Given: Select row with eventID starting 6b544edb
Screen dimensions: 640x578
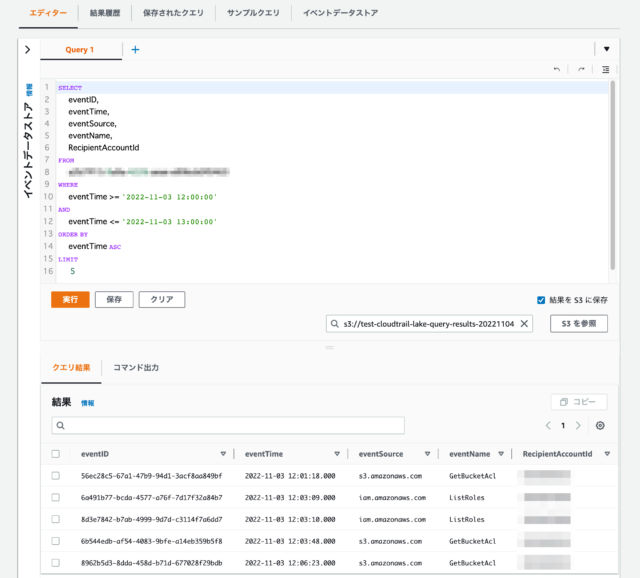Looking at the screenshot, I should pyautogui.click(x=56, y=541).
